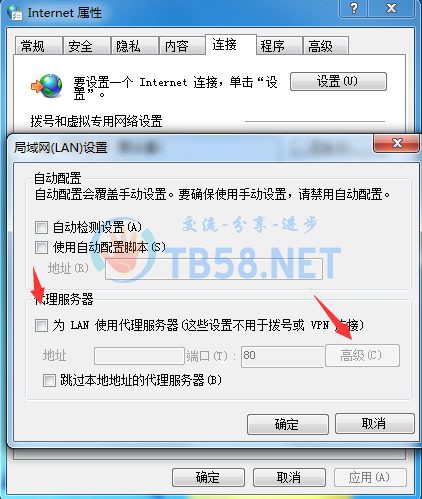Click the proxy 端口 input field
The height and width of the screenshot is (499, 422).
coord(283,356)
